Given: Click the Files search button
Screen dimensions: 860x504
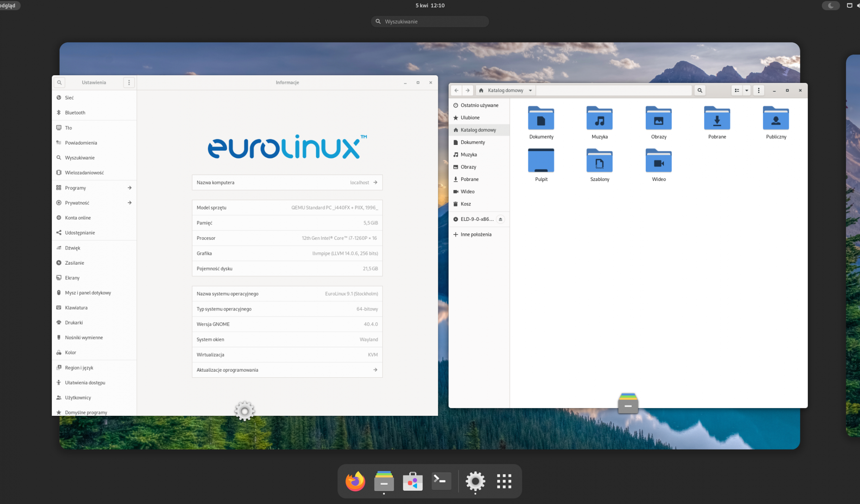Looking at the screenshot, I should point(699,90).
